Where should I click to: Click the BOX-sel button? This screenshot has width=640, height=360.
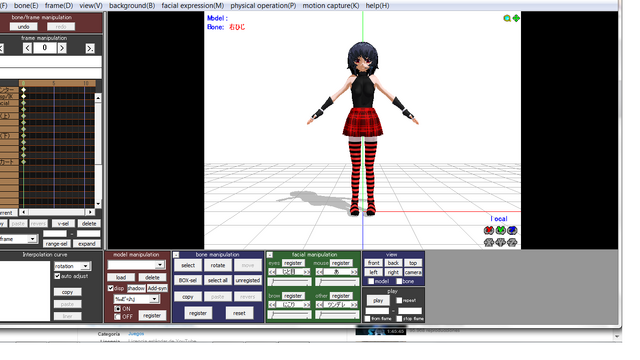click(188, 280)
